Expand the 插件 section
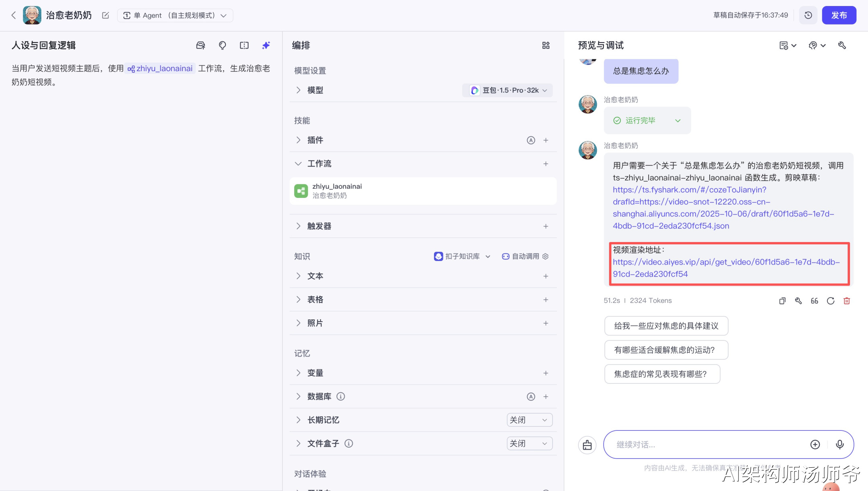The width and height of the screenshot is (868, 491). [298, 140]
